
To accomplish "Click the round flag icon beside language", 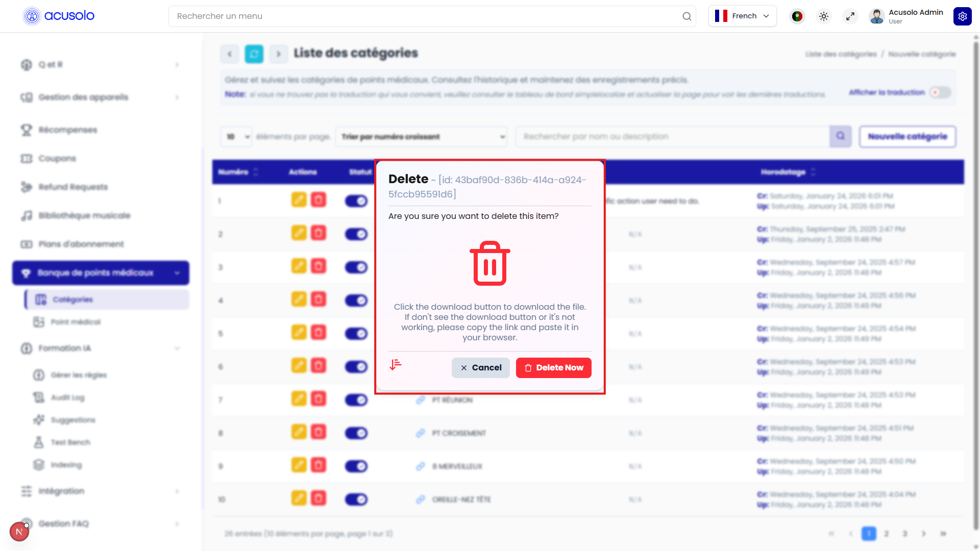I will coord(797,16).
